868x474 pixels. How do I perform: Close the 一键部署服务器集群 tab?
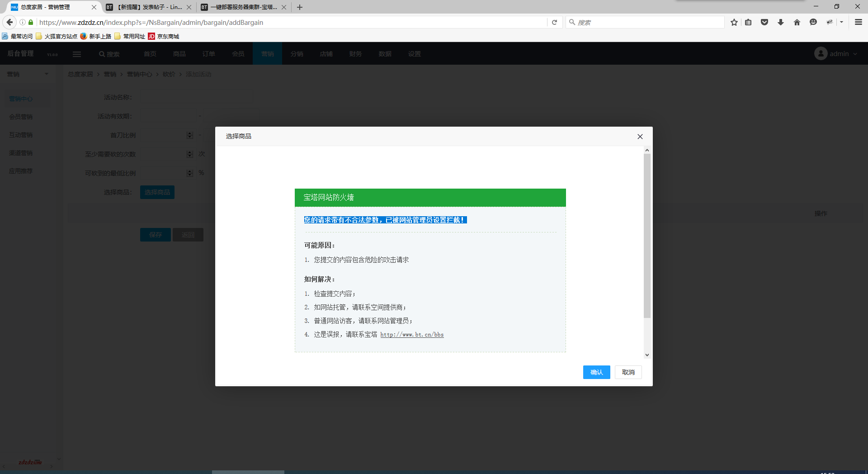click(x=284, y=7)
